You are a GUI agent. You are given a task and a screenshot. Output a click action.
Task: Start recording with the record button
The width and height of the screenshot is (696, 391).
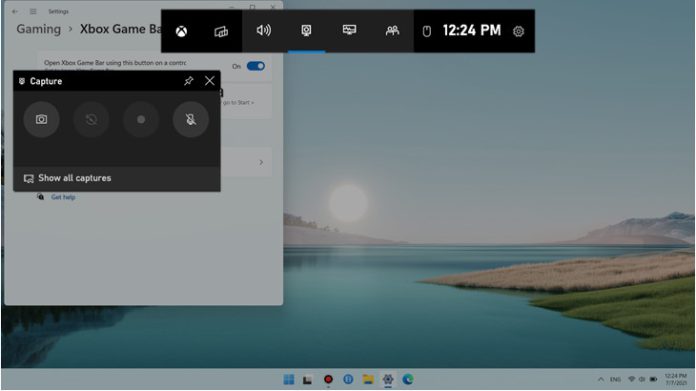click(141, 119)
